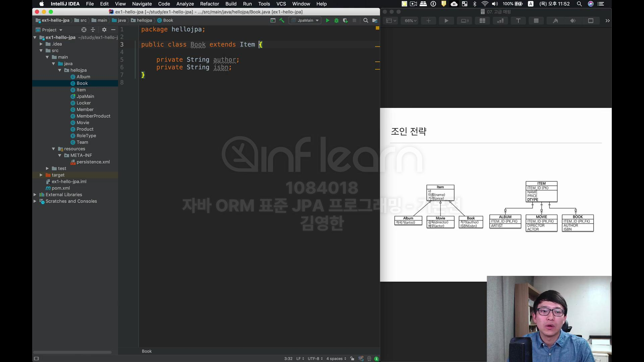Screen dimensions: 644x362
Task: Build the project with the hammer icon
Action: pyautogui.click(x=282, y=20)
